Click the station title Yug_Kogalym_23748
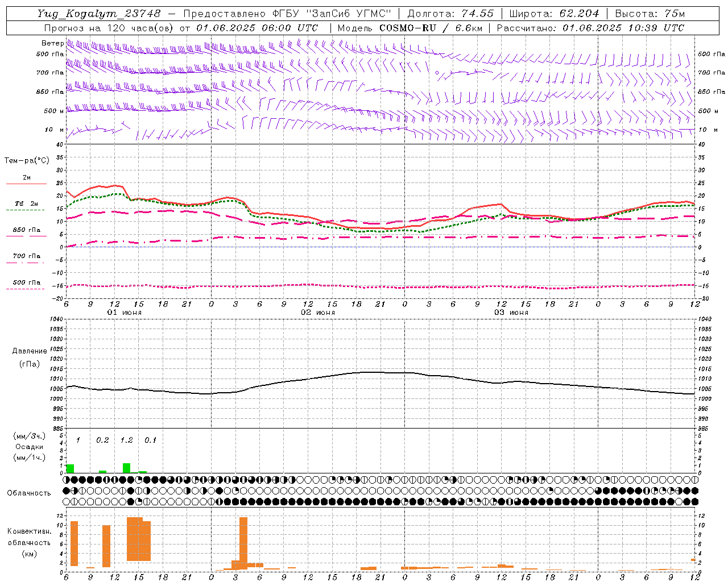This screenshot has width=728, height=582. (x=99, y=14)
